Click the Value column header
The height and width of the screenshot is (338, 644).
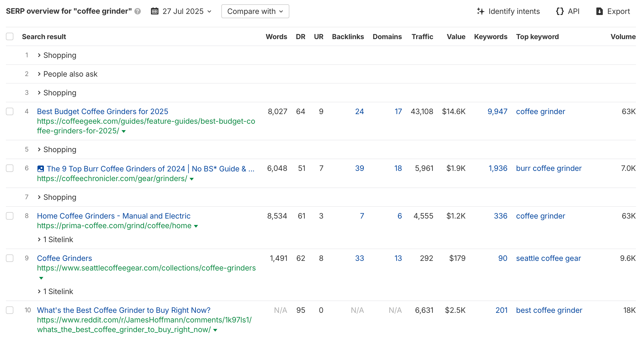point(456,37)
